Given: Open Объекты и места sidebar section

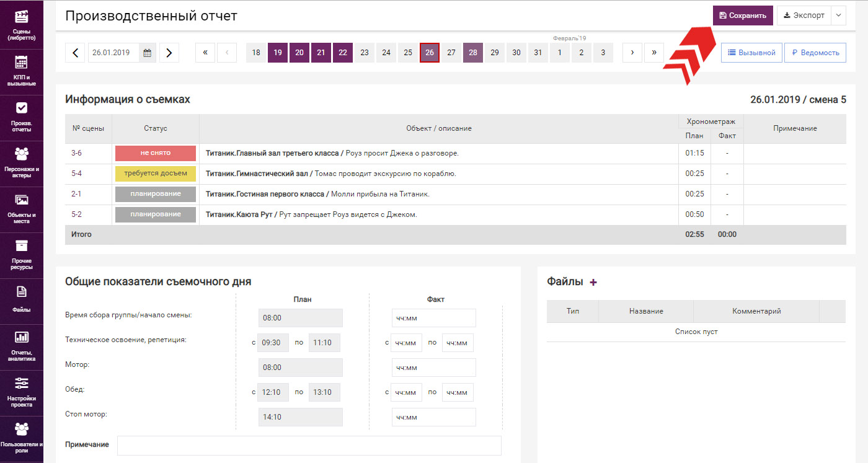Looking at the screenshot, I should (x=21, y=208).
